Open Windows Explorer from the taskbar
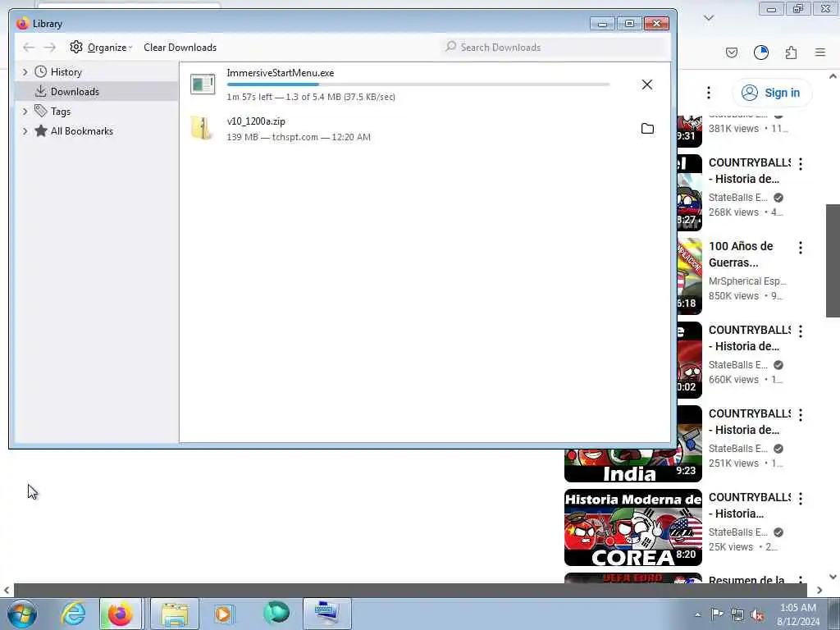840x630 pixels. (x=175, y=614)
